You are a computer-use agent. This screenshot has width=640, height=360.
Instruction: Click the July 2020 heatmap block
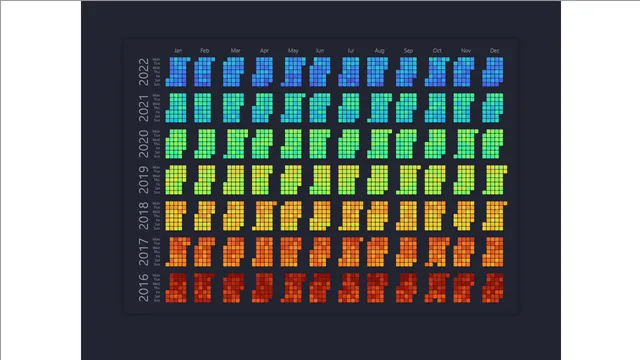(349, 144)
